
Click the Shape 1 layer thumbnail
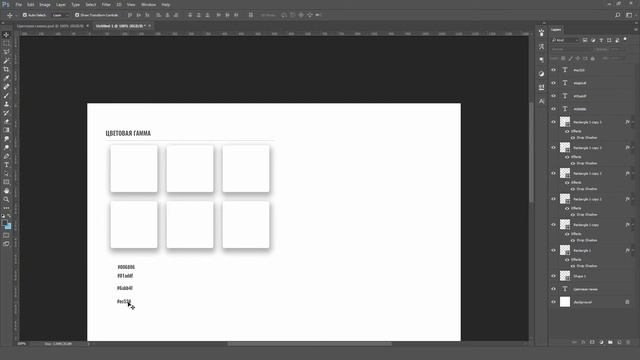click(x=565, y=276)
